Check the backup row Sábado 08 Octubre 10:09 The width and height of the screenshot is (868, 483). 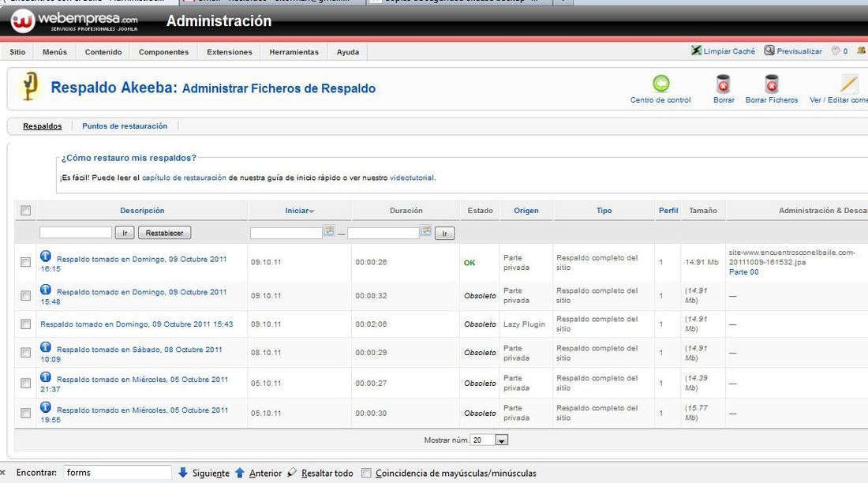pyautogui.click(x=25, y=352)
